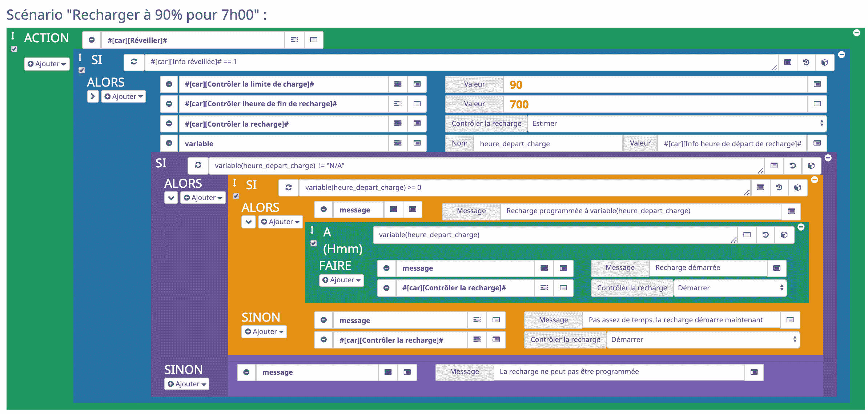Viewport: 868px width, 414px height.
Task: Delete the Contrôler la limite de charge action
Action: coord(169,84)
